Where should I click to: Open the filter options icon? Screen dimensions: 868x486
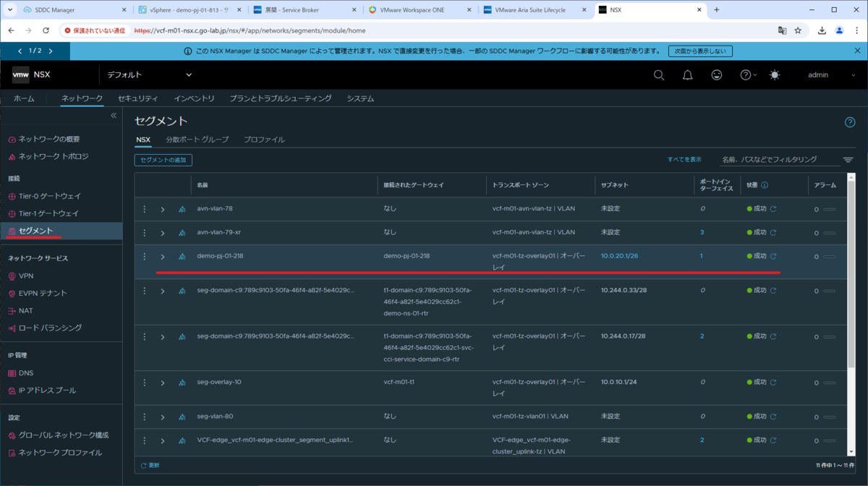pyautogui.click(x=848, y=160)
